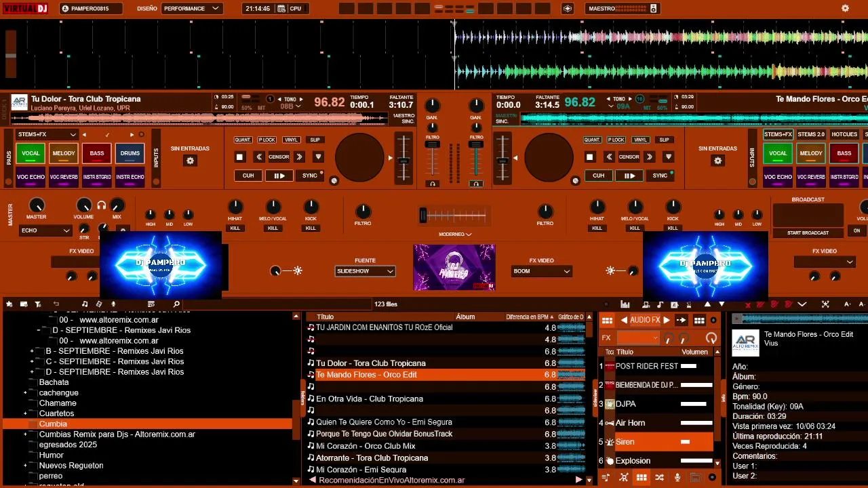Open the ECHO master effect dropdown

pyautogui.click(x=45, y=230)
